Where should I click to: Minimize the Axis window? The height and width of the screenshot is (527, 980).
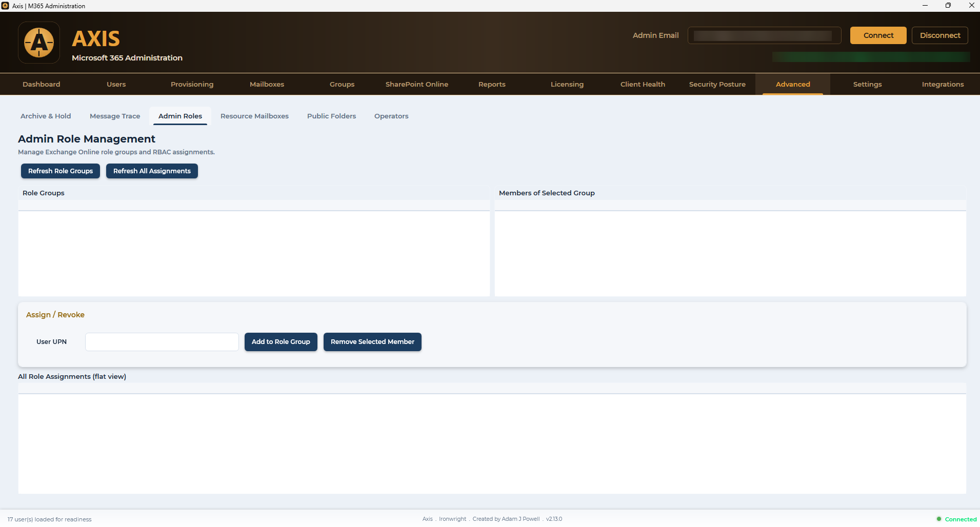[925, 6]
